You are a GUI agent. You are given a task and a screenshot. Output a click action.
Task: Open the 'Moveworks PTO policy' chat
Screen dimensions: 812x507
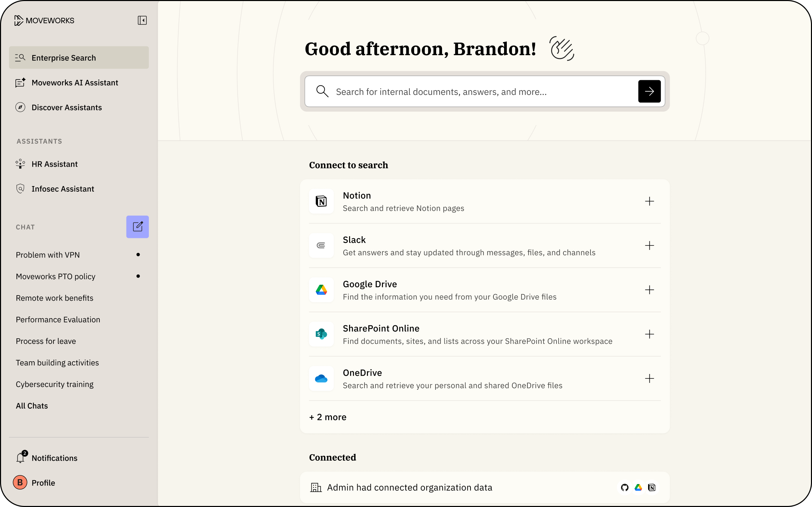[56, 276]
